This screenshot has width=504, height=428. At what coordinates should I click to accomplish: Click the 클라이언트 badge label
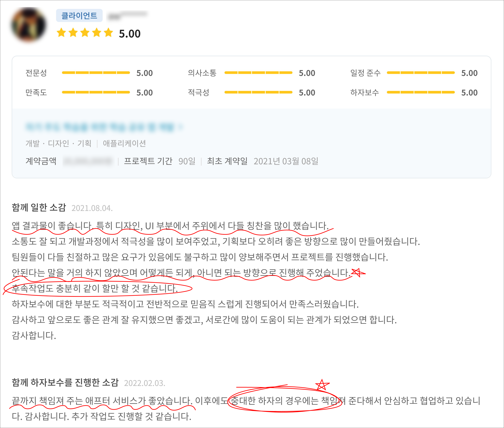(79, 16)
